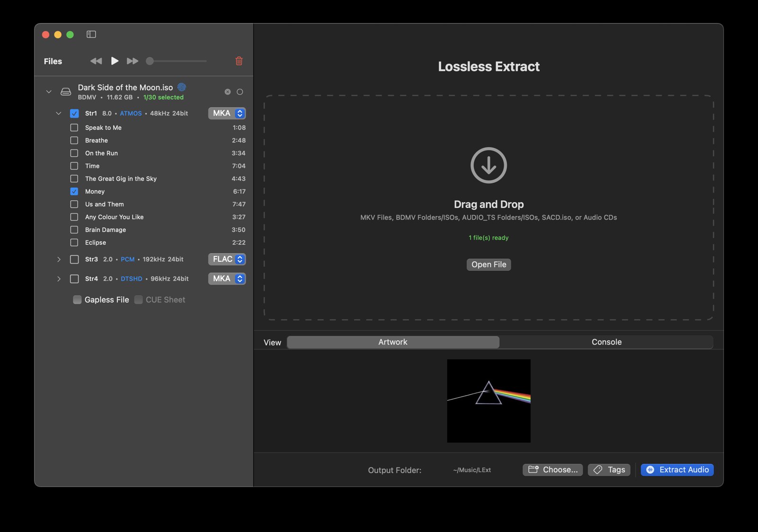Click the rewind playback button
The image size is (758, 532).
pyautogui.click(x=96, y=61)
